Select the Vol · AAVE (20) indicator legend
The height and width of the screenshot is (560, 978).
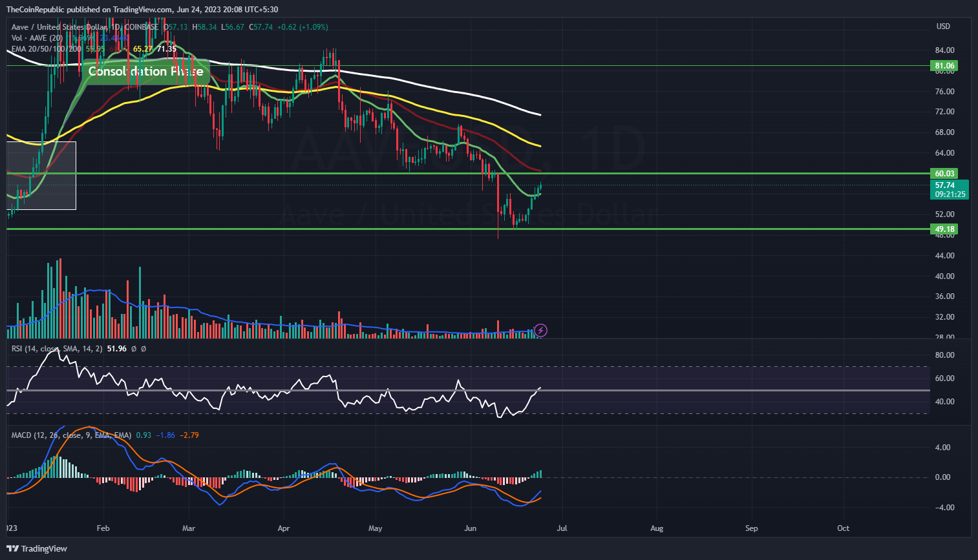point(37,38)
